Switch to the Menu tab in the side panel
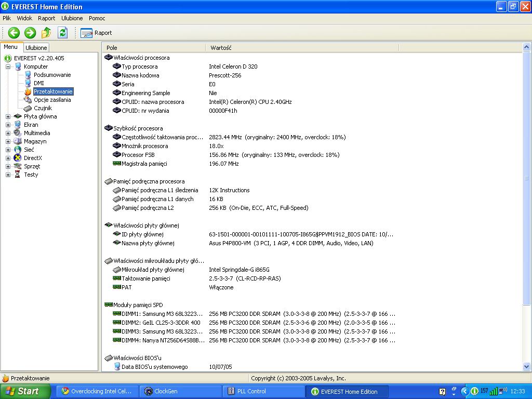 point(11,47)
